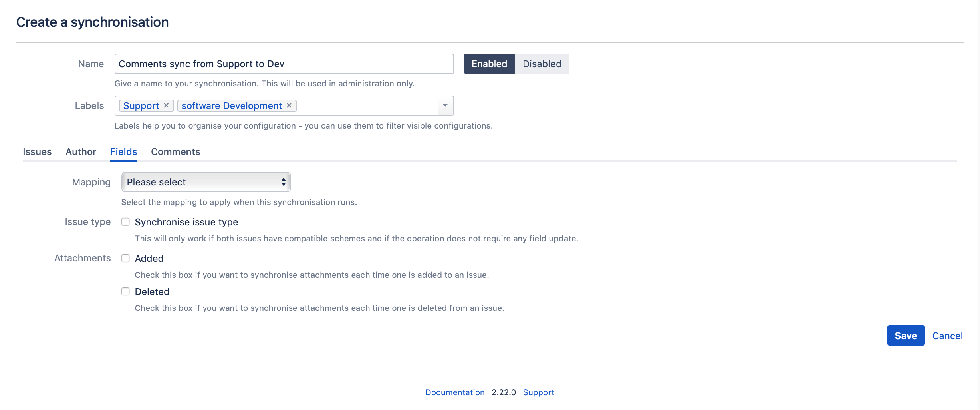Open the Comments tab
This screenshot has height=410, width=980.
pyautogui.click(x=175, y=151)
